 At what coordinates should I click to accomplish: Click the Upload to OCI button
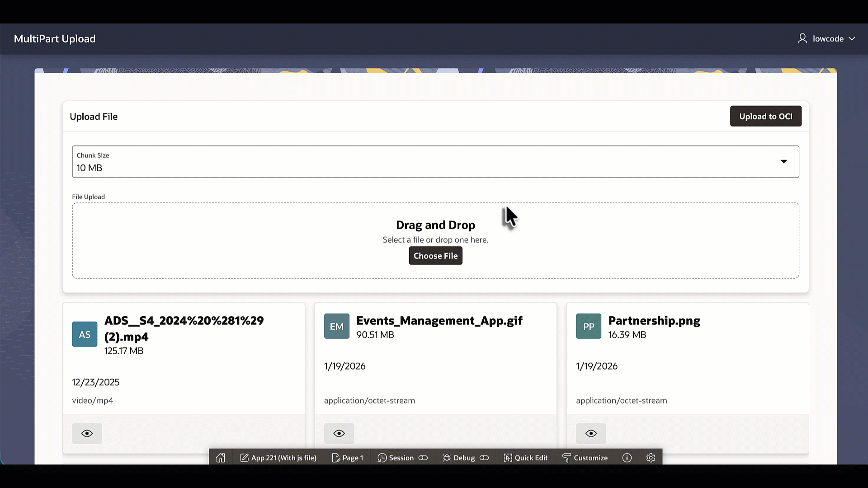point(765,116)
